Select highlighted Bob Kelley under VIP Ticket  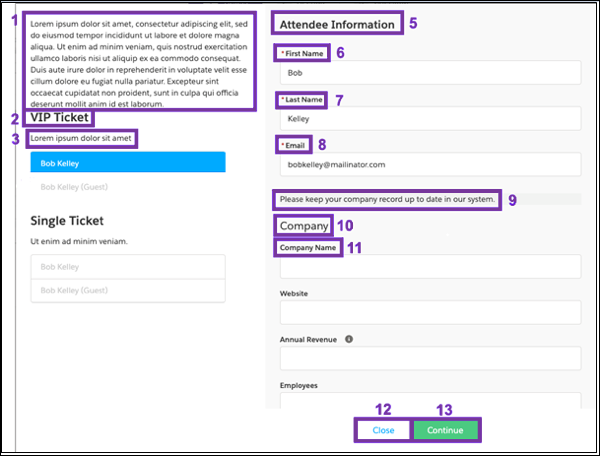point(128,163)
